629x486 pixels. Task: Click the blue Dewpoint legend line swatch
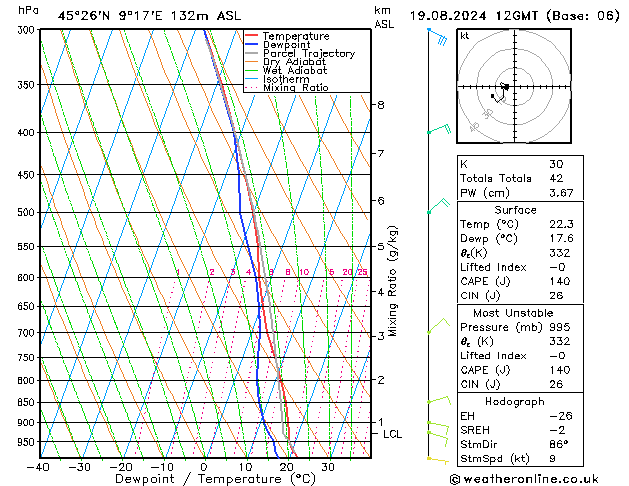pos(252,44)
